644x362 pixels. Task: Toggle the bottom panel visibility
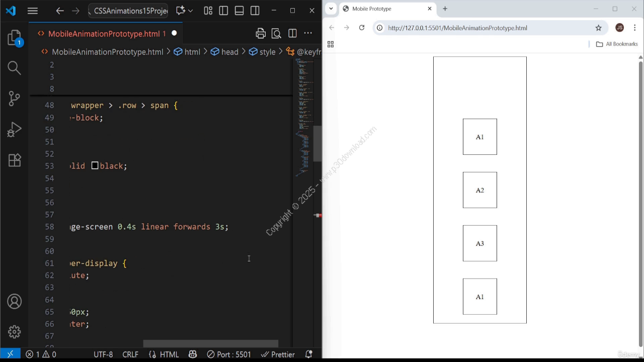coord(239,11)
